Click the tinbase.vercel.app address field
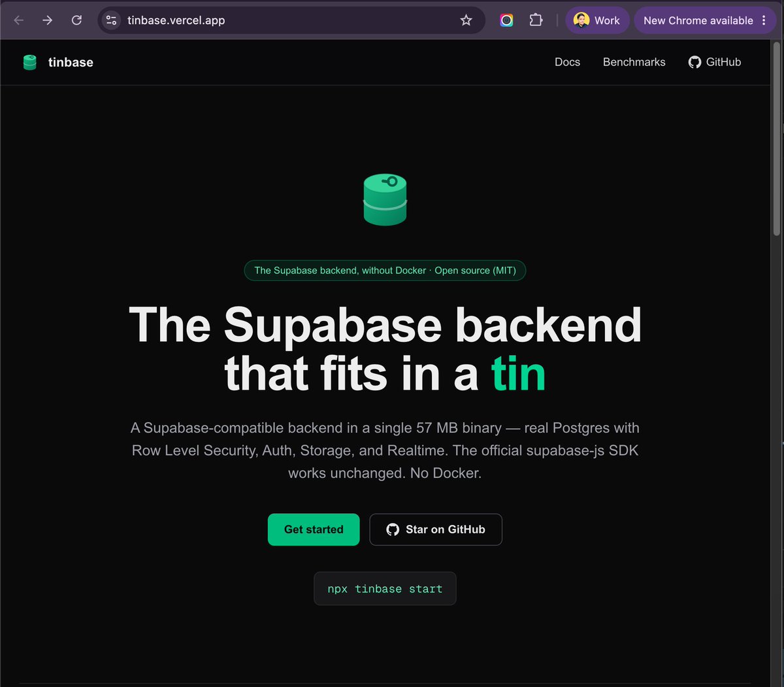Image resolution: width=784 pixels, height=687 pixels. point(291,20)
